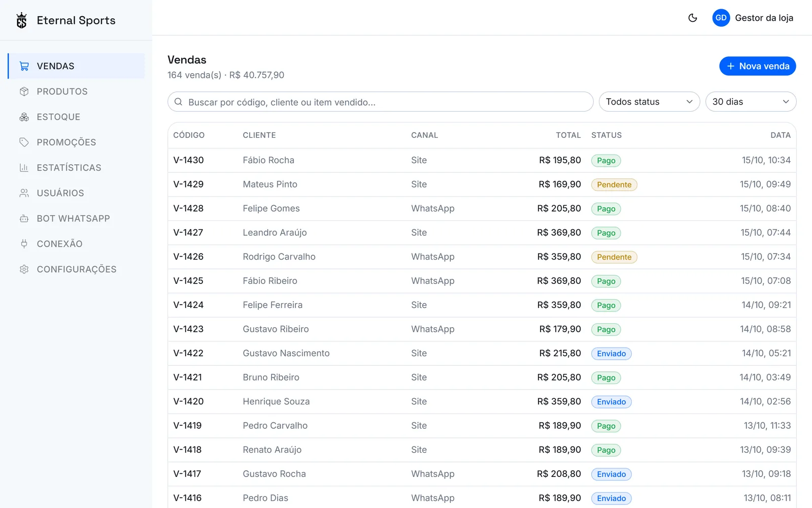Open sale V-1430
Viewport: 812px width, 508px height.
[x=482, y=160]
